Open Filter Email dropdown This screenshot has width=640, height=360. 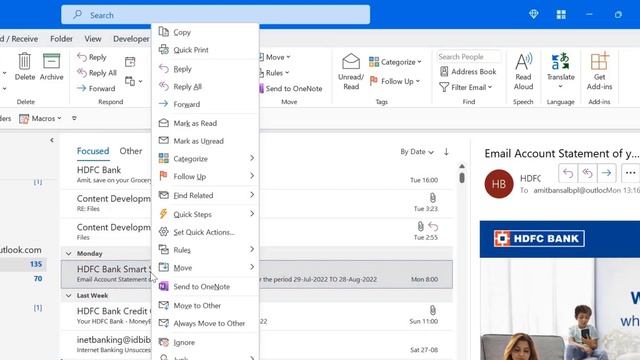pos(466,87)
